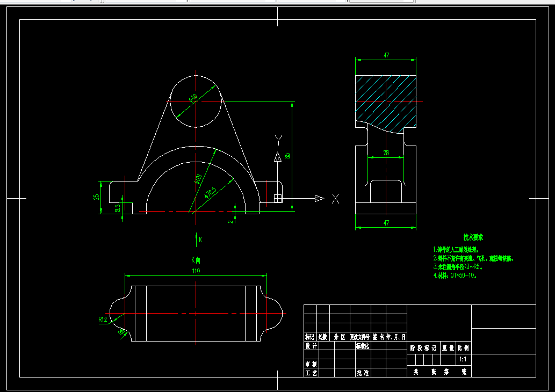The width and height of the screenshot is (555, 392).
Task: Click technical note line 1
Action: point(456,250)
